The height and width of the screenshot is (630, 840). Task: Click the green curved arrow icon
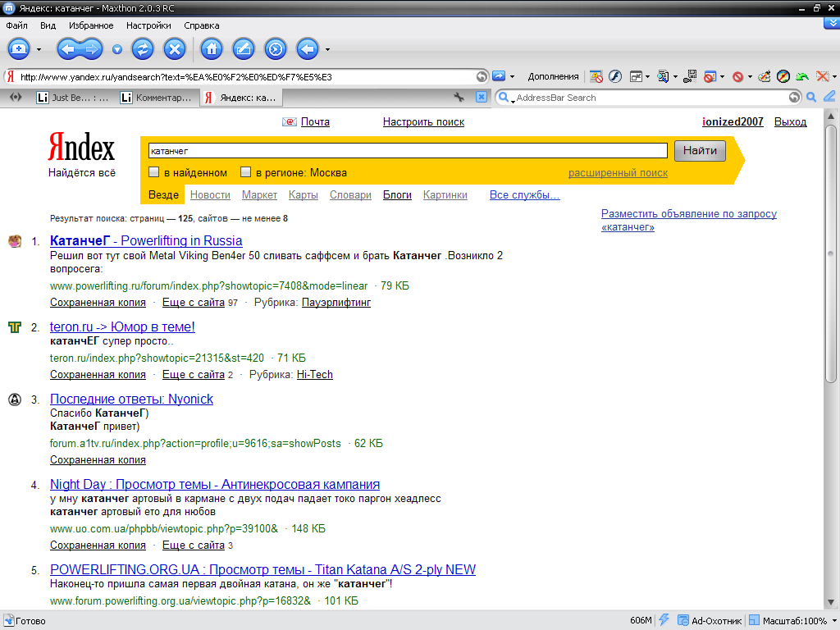point(802,76)
